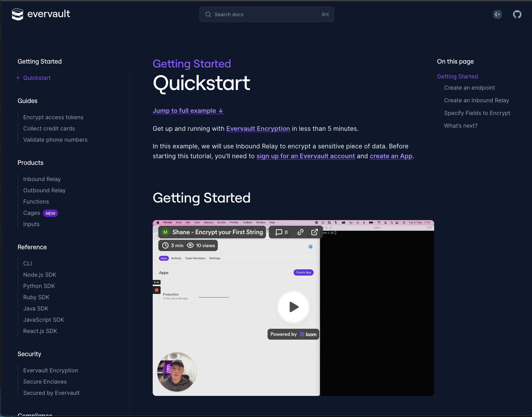The image size is (532, 417).
Task: Open Inputs product page
Action: click(31, 224)
